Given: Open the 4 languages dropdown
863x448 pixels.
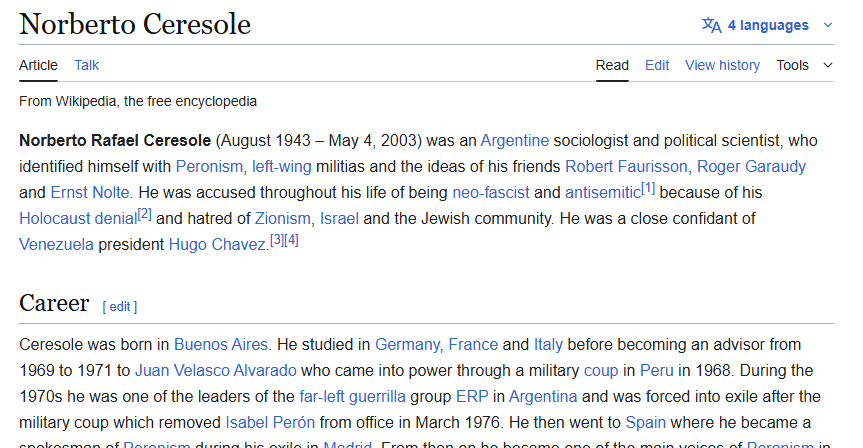Looking at the screenshot, I should 768,25.
